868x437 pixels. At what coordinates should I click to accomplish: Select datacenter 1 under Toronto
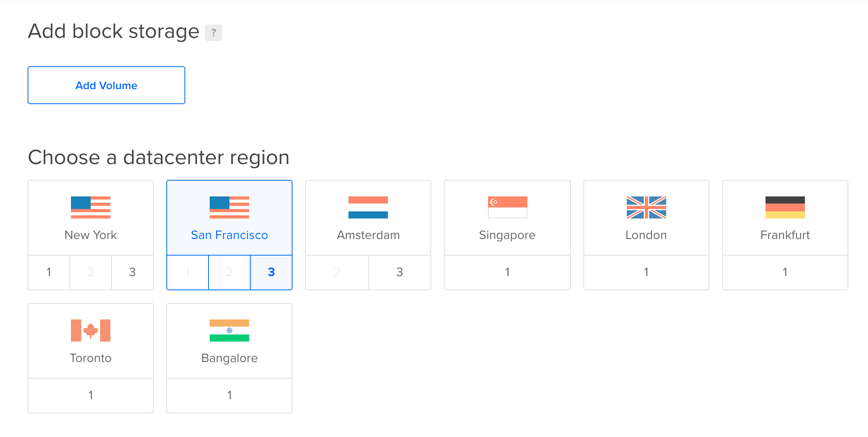[90, 395]
